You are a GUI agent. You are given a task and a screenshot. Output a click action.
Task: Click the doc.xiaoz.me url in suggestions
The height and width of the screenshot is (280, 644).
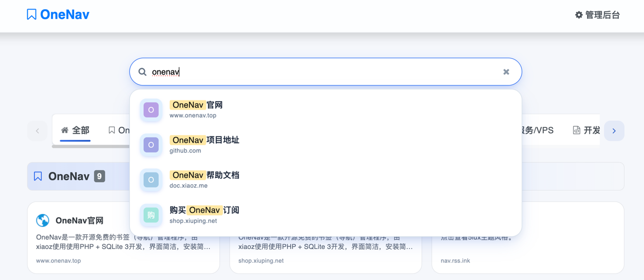point(188,185)
